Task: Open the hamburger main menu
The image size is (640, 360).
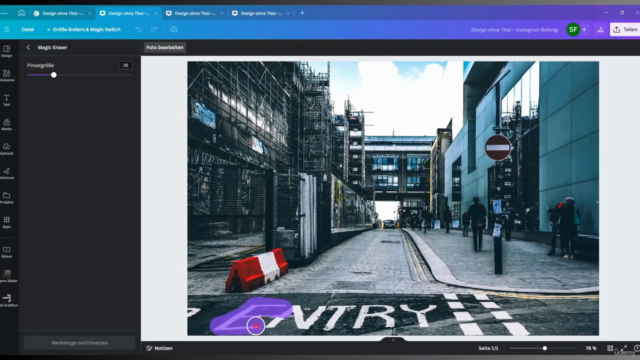Action: tap(7, 29)
